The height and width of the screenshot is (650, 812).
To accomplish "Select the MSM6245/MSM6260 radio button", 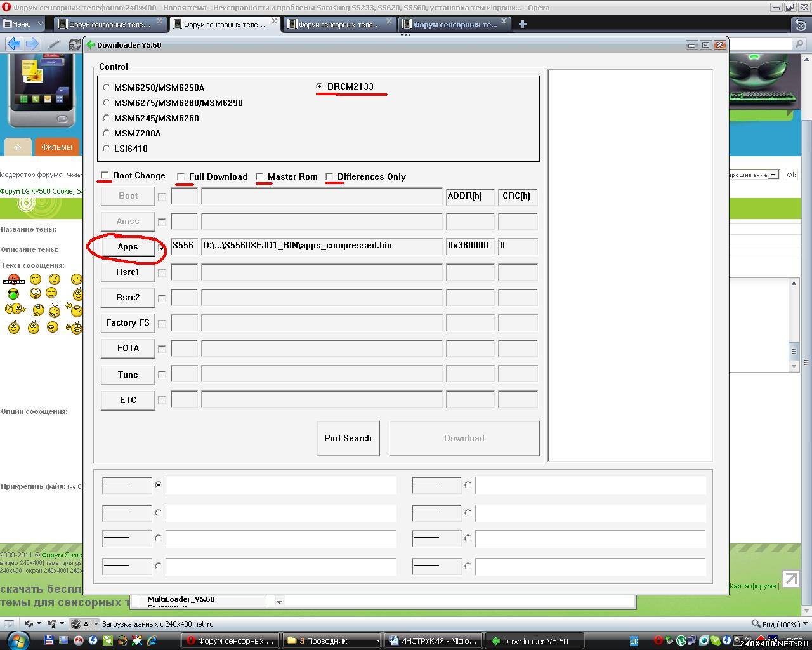I will (107, 118).
